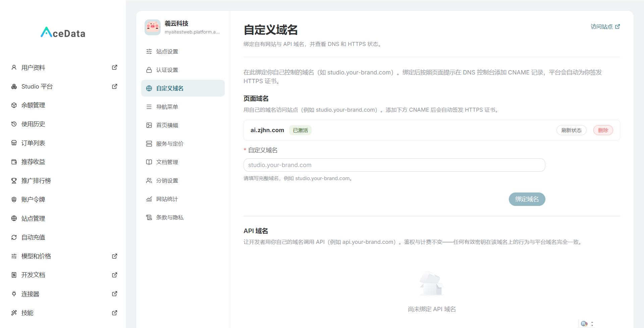Screen dimensions: 644x328
Task: Click the 羲云科技 pig avatar
Action: click(153, 27)
